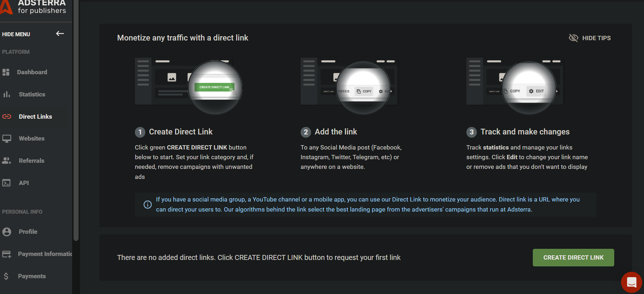644x294 pixels.
Task: Click the Payment Information card icon
Action: [x=6, y=254]
